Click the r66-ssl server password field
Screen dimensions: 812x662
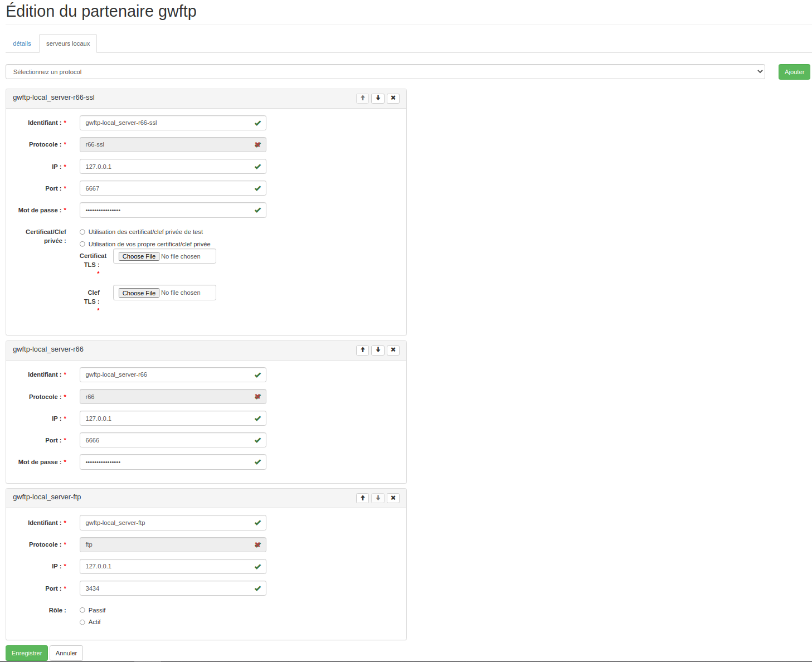173,210
